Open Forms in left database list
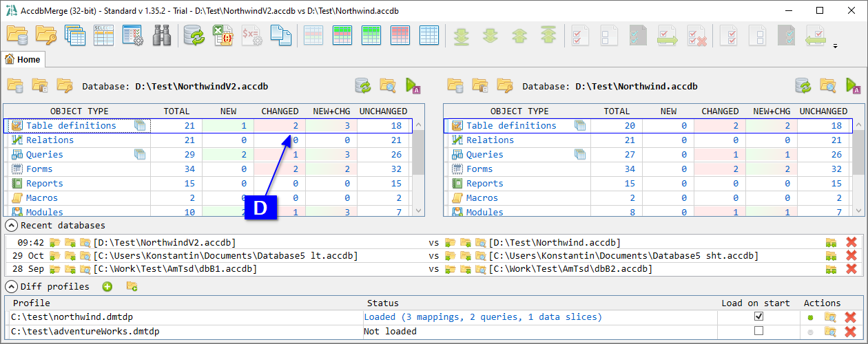Image resolution: width=868 pixels, height=344 pixels. click(39, 169)
